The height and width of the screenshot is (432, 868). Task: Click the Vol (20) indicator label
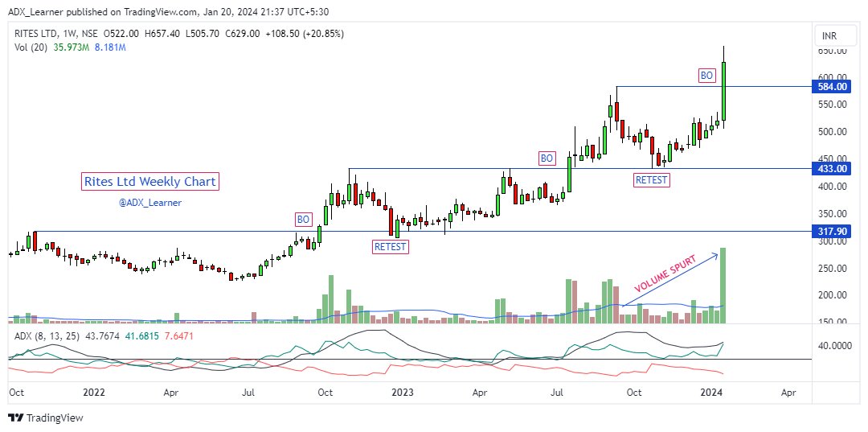31,47
